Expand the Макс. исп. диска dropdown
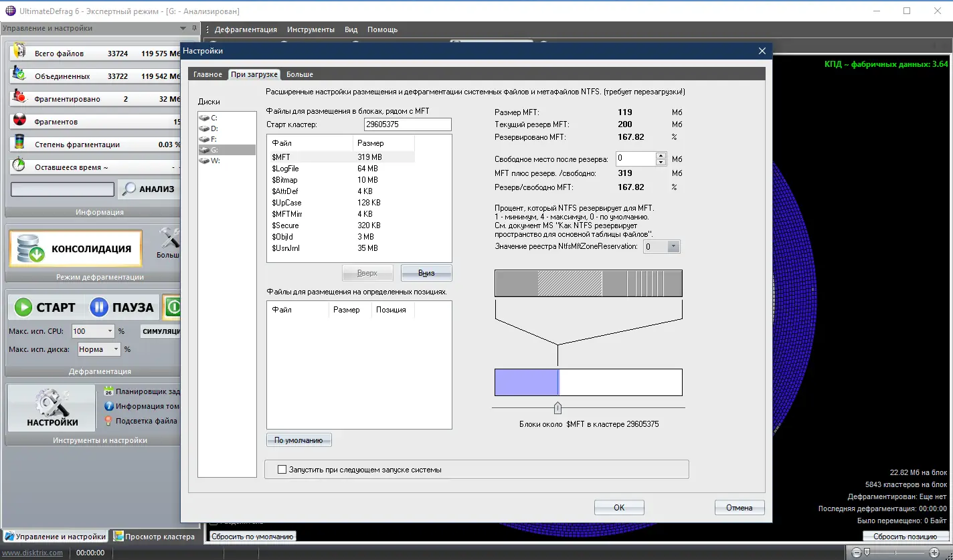This screenshot has width=953, height=560. point(115,349)
